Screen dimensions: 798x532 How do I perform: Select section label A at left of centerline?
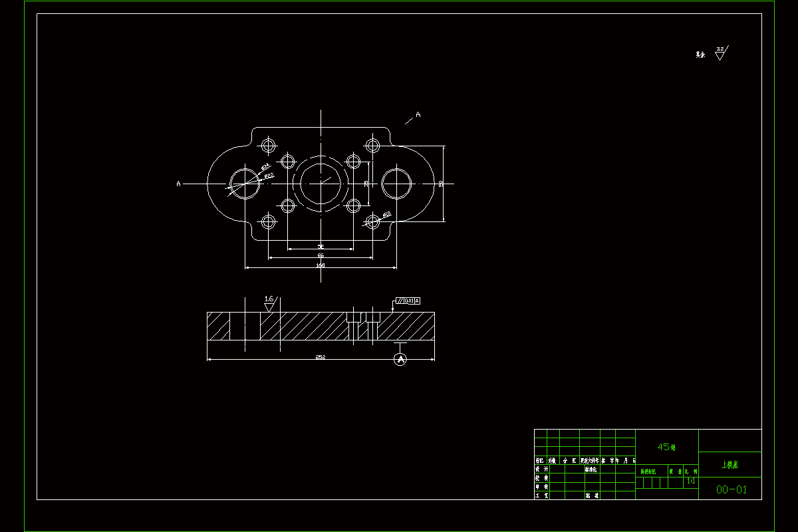(178, 184)
